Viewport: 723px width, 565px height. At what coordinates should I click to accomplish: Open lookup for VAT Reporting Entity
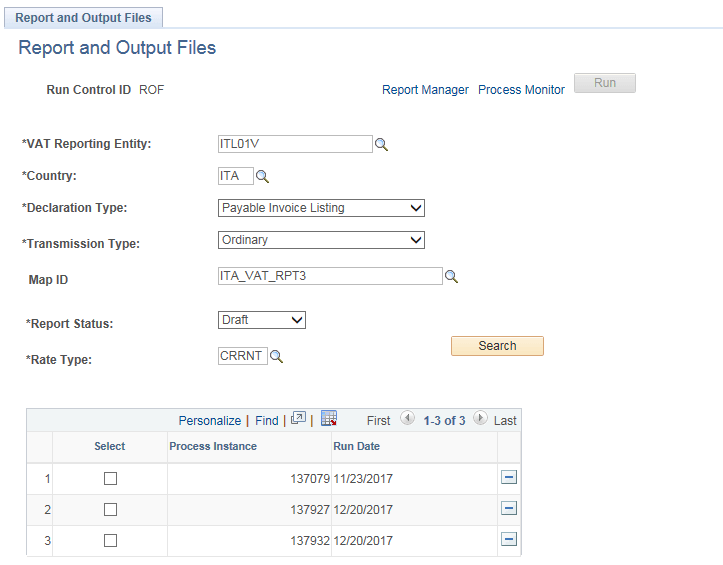click(x=381, y=145)
